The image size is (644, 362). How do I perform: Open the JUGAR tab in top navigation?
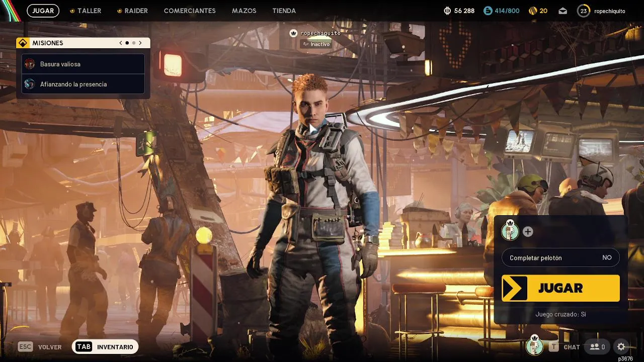pos(43,11)
